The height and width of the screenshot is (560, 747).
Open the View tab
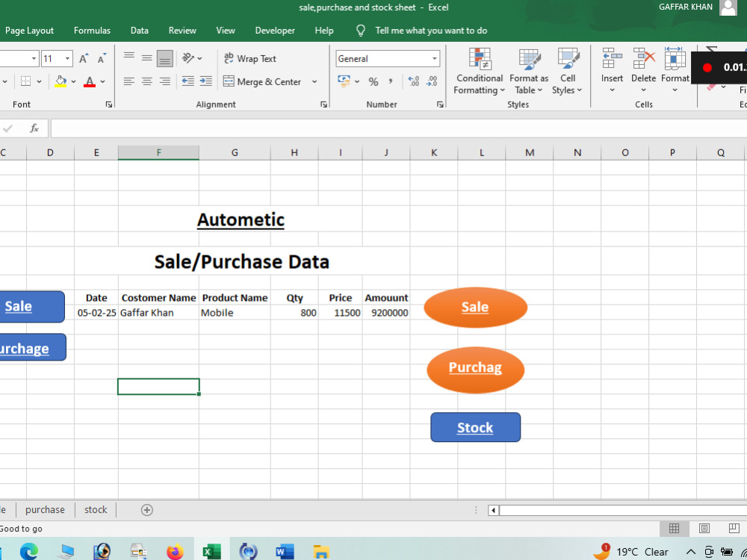pyautogui.click(x=226, y=31)
